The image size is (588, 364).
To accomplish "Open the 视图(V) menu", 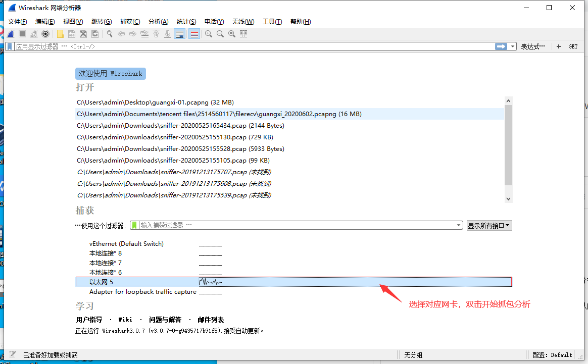I will (x=73, y=22).
